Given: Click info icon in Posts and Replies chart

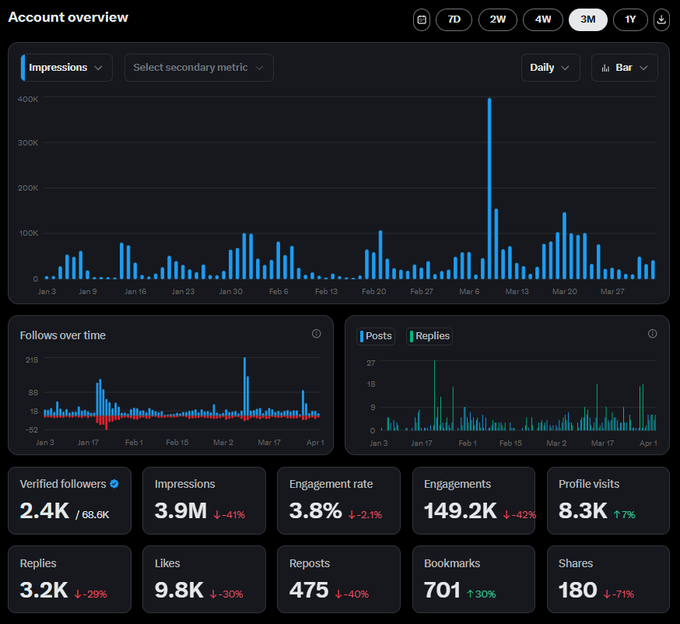Looking at the screenshot, I should pyautogui.click(x=652, y=334).
